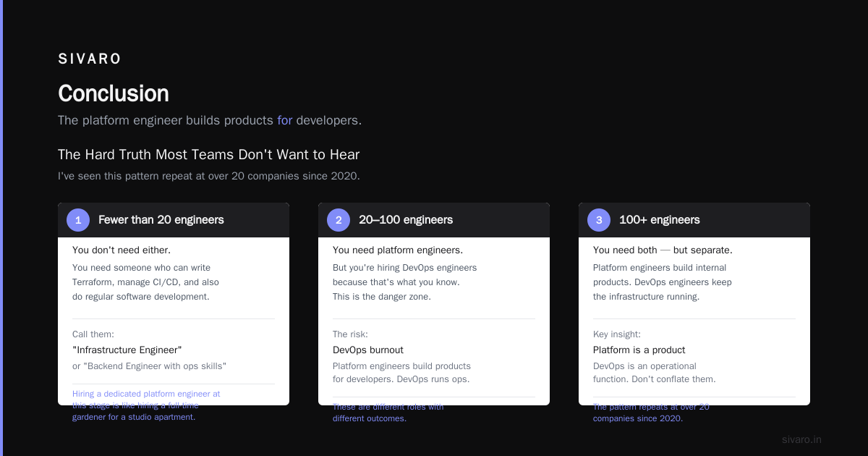The height and width of the screenshot is (456, 868).
Task: Click 'I've seen this pattern repeat' sentence
Action: (209, 176)
